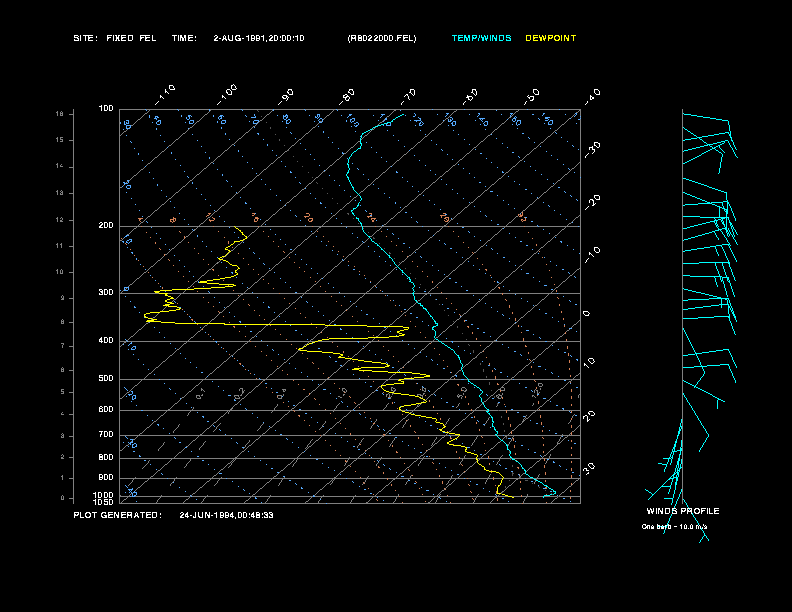Click the 800 pressure level label
The width and height of the screenshot is (792, 612).
[x=106, y=457]
